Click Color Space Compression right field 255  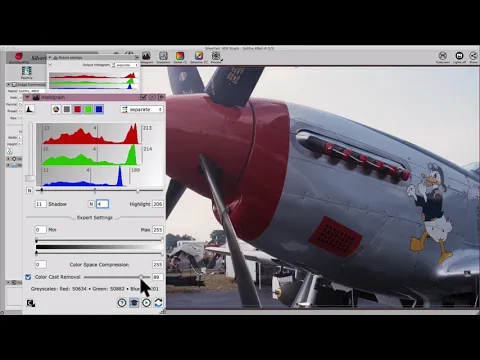coord(158,264)
